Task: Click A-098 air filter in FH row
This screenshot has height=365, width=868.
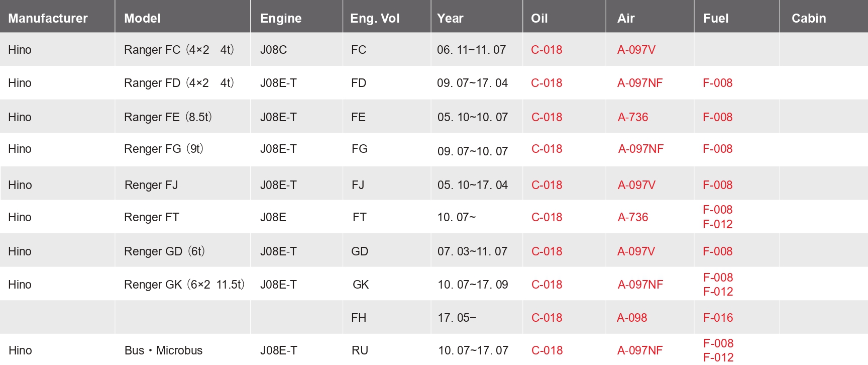Action: coord(632,318)
